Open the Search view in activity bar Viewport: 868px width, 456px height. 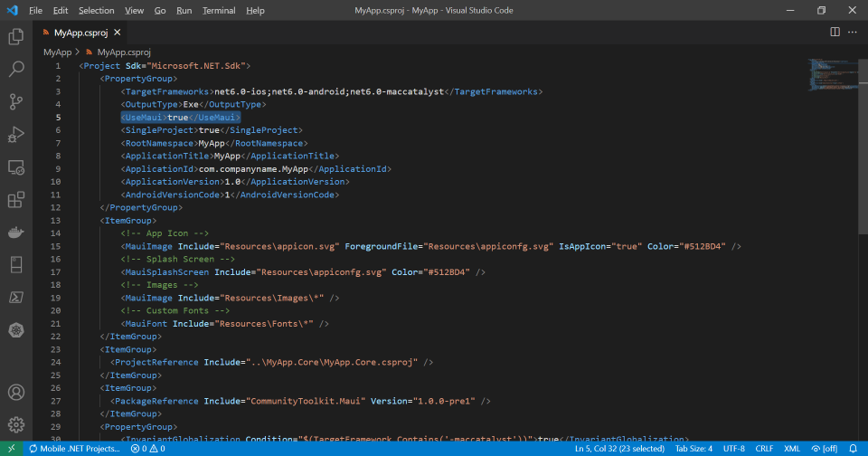click(15, 69)
